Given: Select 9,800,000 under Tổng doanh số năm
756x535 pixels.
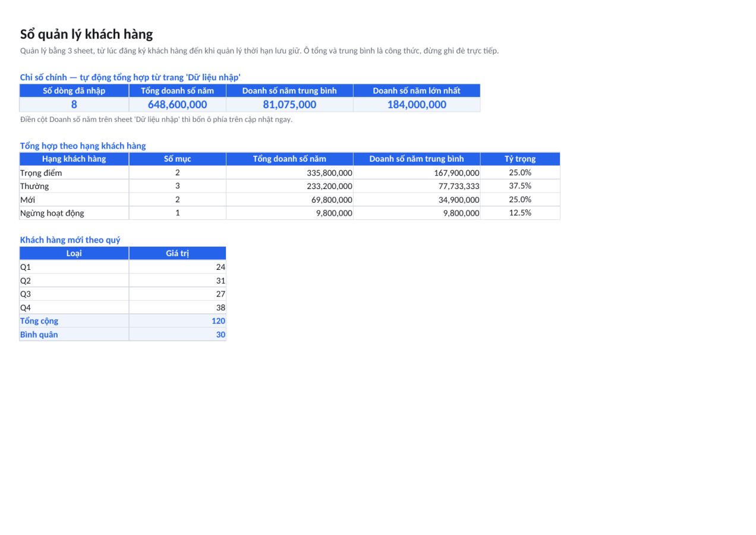Looking at the screenshot, I should point(290,213).
